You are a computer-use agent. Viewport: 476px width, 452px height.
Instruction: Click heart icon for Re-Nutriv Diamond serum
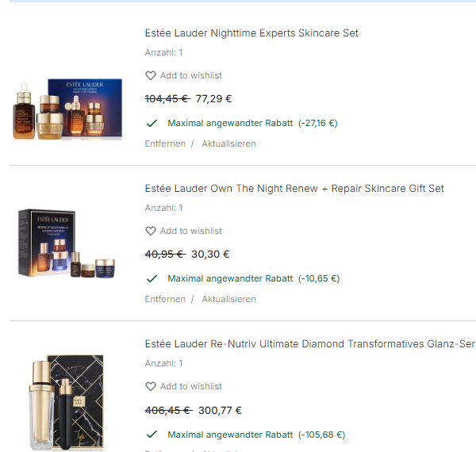pyautogui.click(x=151, y=386)
